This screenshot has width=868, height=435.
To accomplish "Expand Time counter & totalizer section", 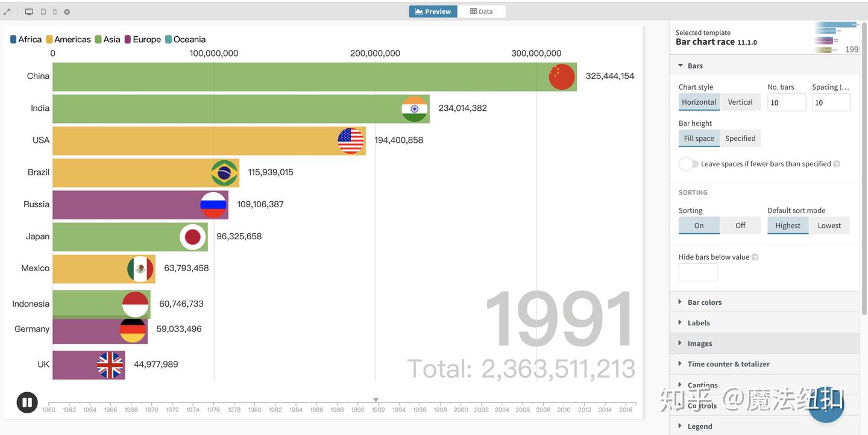I will coord(728,364).
